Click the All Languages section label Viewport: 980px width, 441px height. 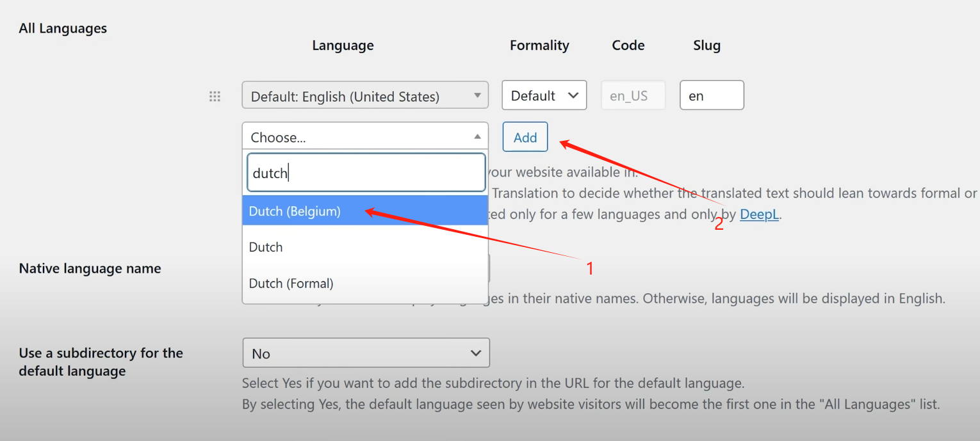pyautogui.click(x=63, y=29)
